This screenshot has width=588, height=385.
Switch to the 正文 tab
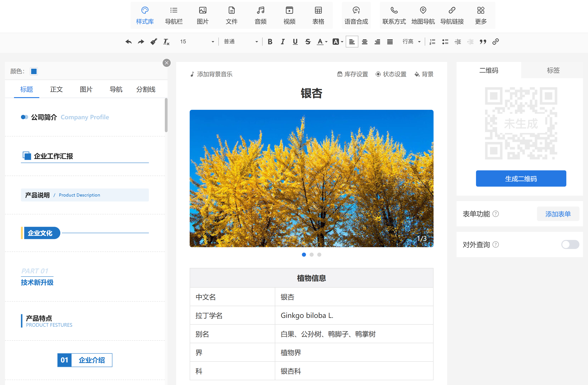click(56, 89)
